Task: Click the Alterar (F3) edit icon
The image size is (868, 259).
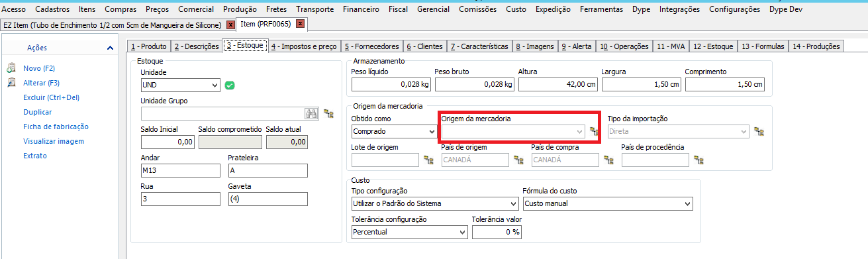Action: 11,83
